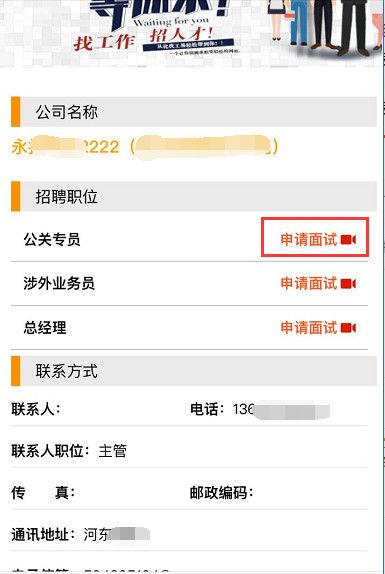The image size is (385, 574).
Task: Click the 找工作 text in banner
Action: (104, 42)
